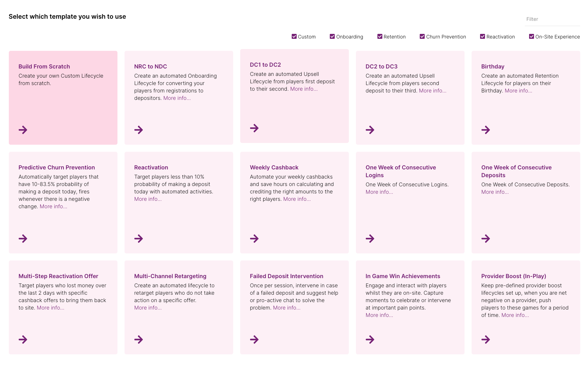
Task: Click More info on DC2 to DC3
Action: [432, 91]
